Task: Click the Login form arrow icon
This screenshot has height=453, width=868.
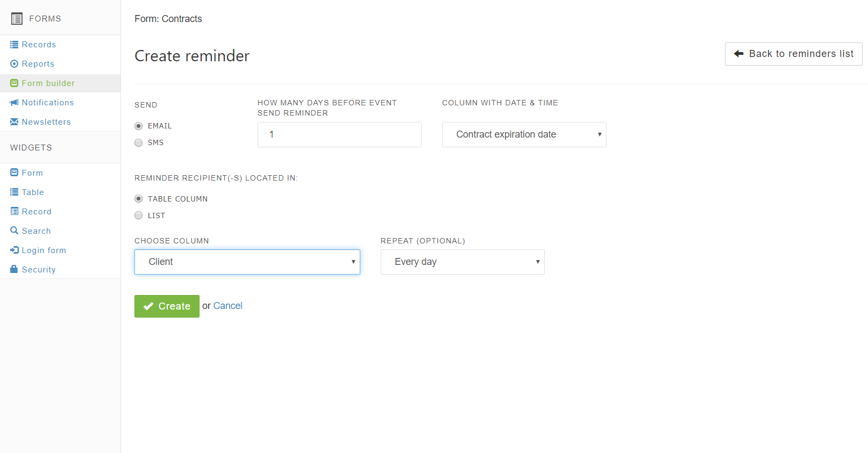Action: (x=14, y=250)
